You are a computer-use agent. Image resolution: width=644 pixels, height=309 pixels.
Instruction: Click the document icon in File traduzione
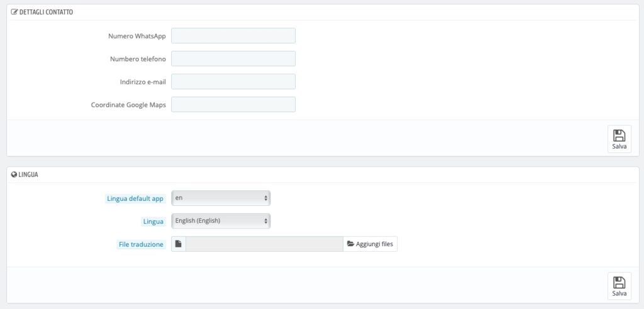(x=178, y=244)
